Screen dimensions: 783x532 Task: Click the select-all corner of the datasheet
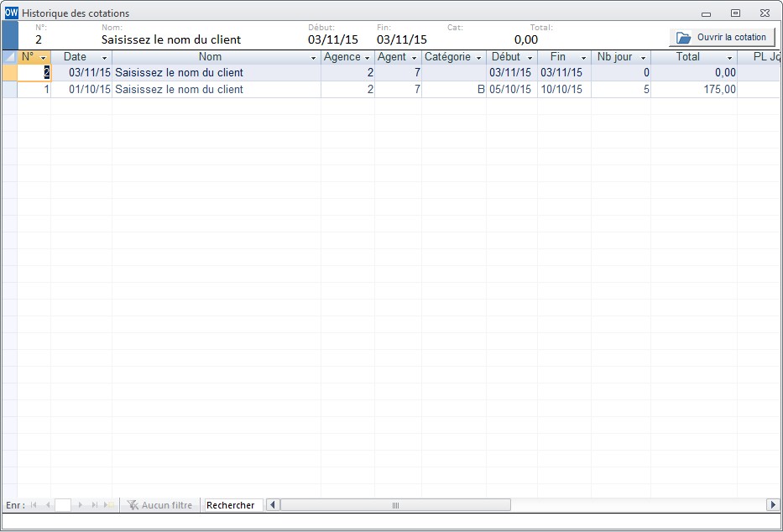(x=9, y=57)
